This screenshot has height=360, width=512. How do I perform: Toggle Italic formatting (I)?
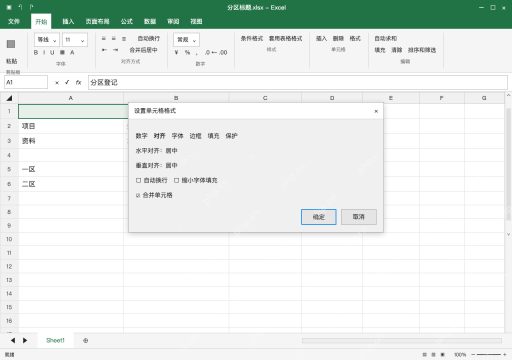coord(44,52)
